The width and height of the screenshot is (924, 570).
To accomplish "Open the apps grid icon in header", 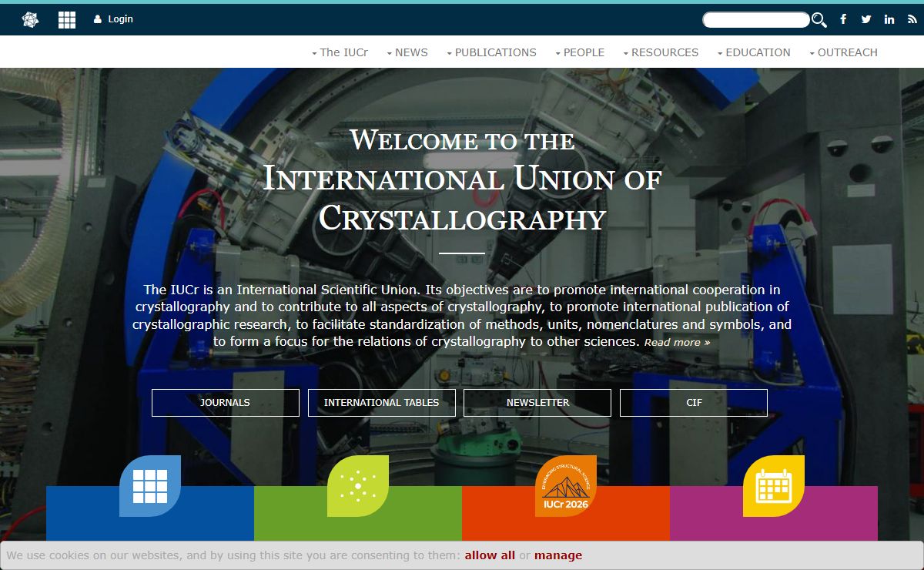I will [67, 19].
